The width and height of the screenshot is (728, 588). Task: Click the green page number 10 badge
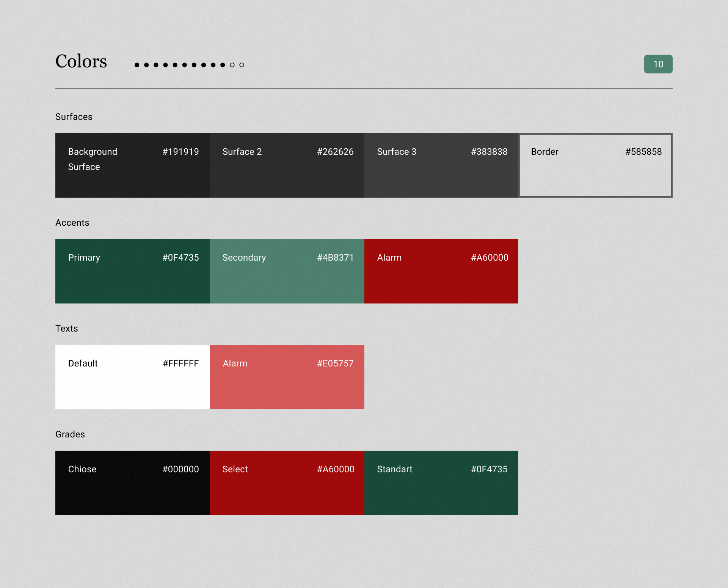[x=658, y=64]
